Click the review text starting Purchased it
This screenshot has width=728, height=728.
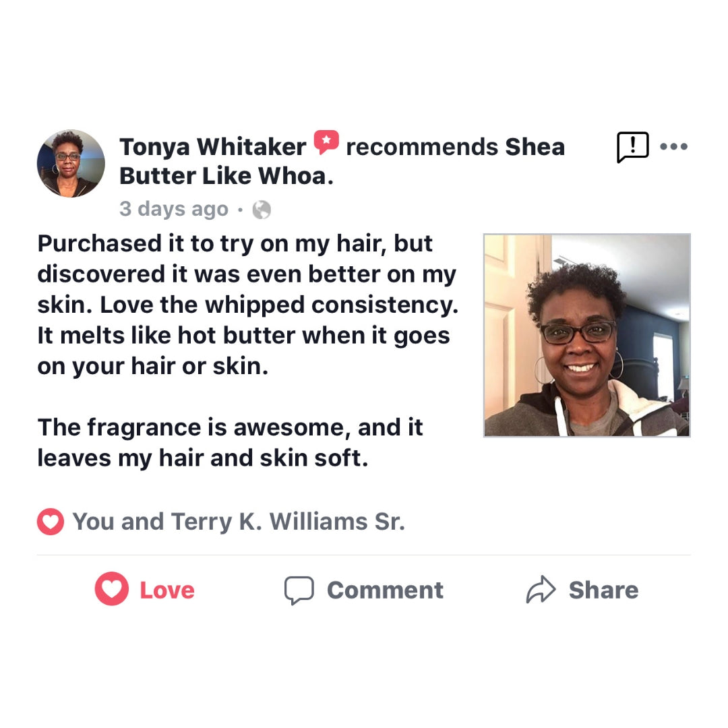pyautogui.click(x=248, y=305)
